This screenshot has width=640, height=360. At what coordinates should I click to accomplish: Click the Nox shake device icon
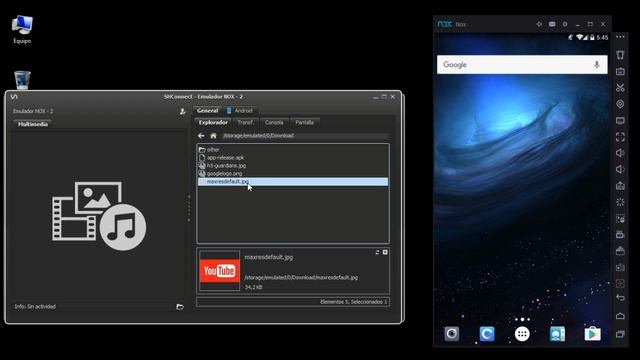pos(620,55)
